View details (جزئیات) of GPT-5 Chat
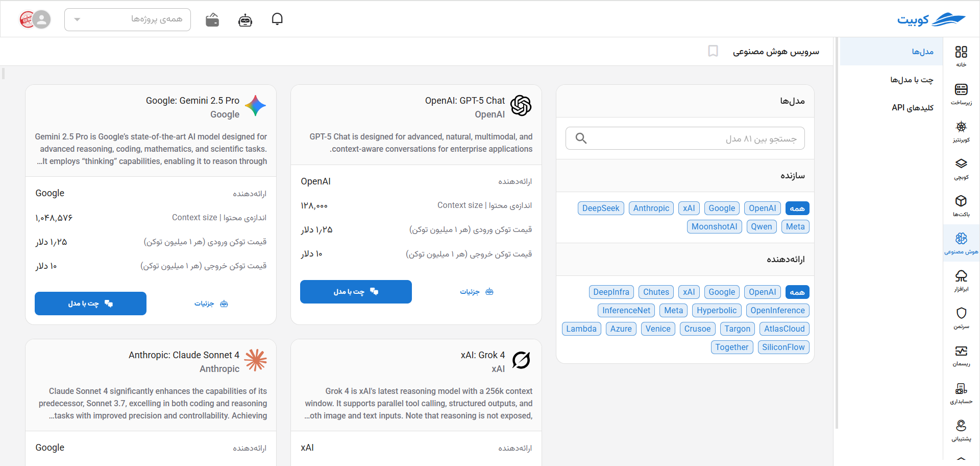Screen dimensions: 980x466 [477, 292]
